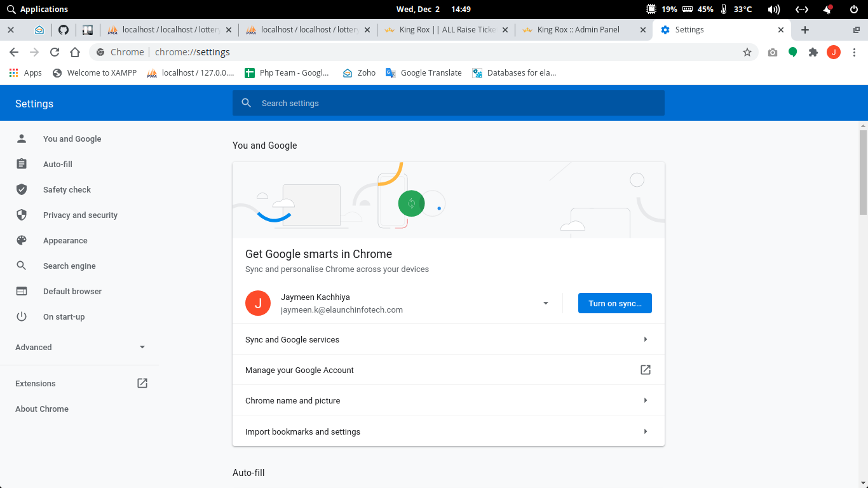Switch to King Rox Admin Panel tab
Viewport: 868px width, 488px height.
[x=584, y=30]
